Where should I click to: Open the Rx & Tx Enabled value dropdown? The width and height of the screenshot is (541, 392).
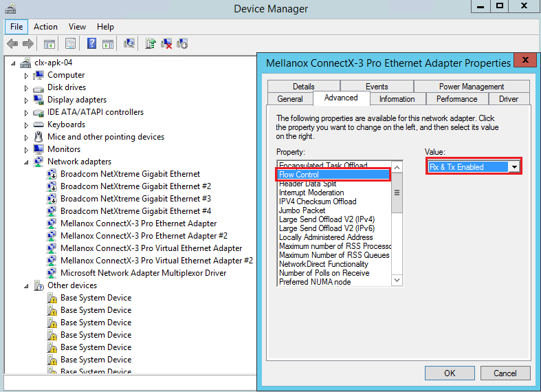[514, 167]
